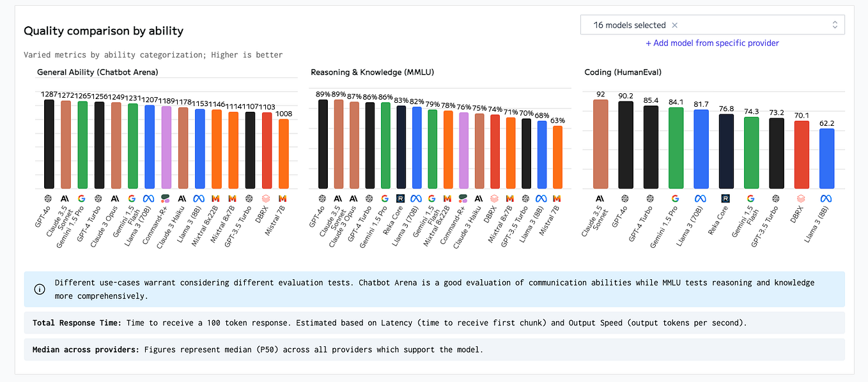868x382 pixels.
Task: Click the Mistral 7B bar in Chatbot Arena chart
Action: click(x=283, y=154)
